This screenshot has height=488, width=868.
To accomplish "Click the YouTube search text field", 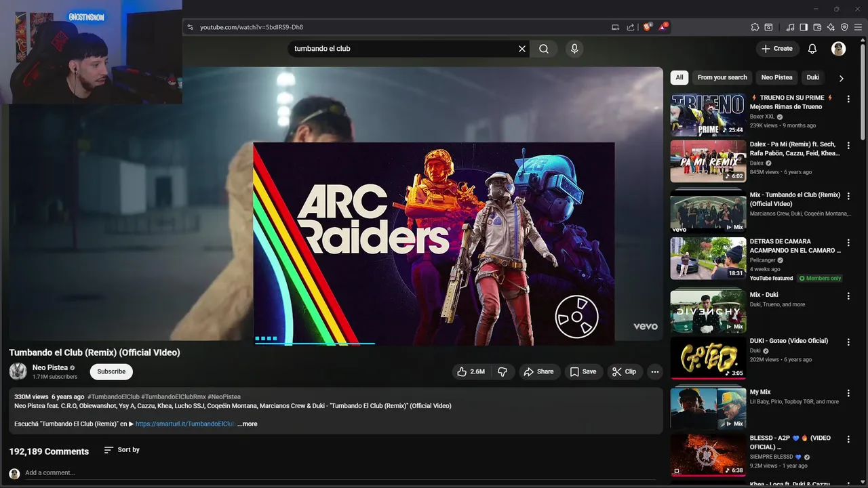I will coord(403,49).
